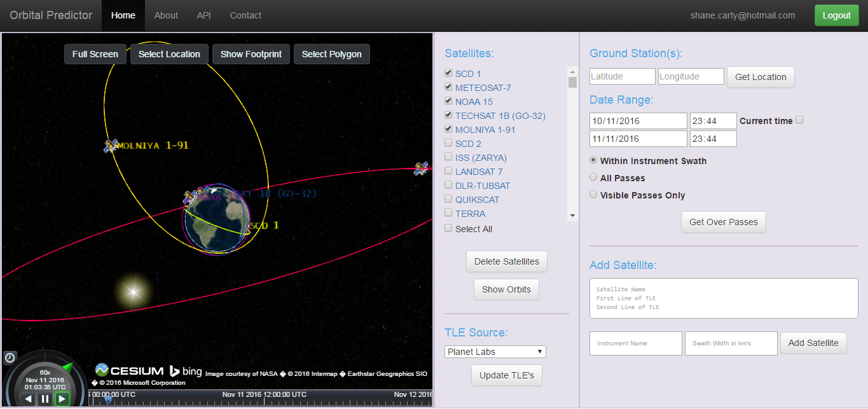The height and width of the screenshot is (409, 868).
Task: Click the satellite model on the red orbit line
Action: coord(420,167)
